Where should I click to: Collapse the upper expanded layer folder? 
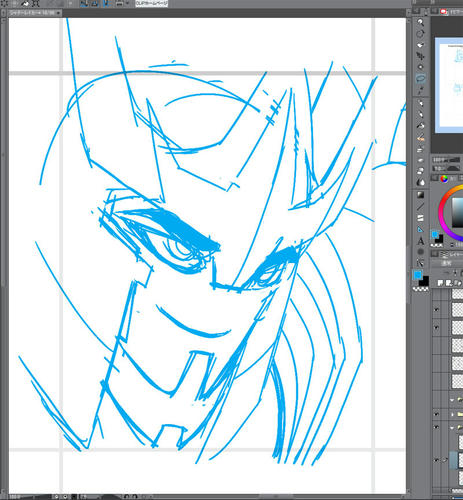pyautogui.click(x=452, y=400)
